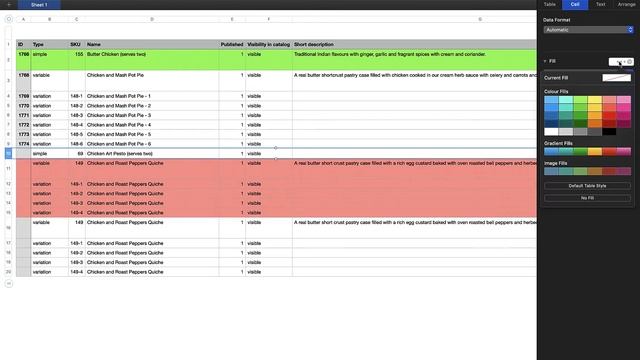Click the 'Traditional Indian flavours' description cell
This screenshot has width=640, height=360.
(414, 60)
